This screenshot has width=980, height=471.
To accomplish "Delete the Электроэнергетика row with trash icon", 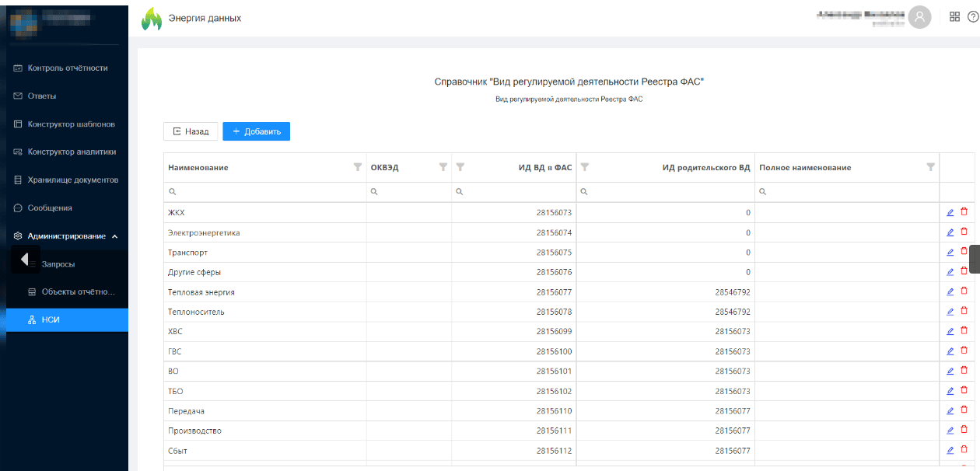I will pos(964,232).
